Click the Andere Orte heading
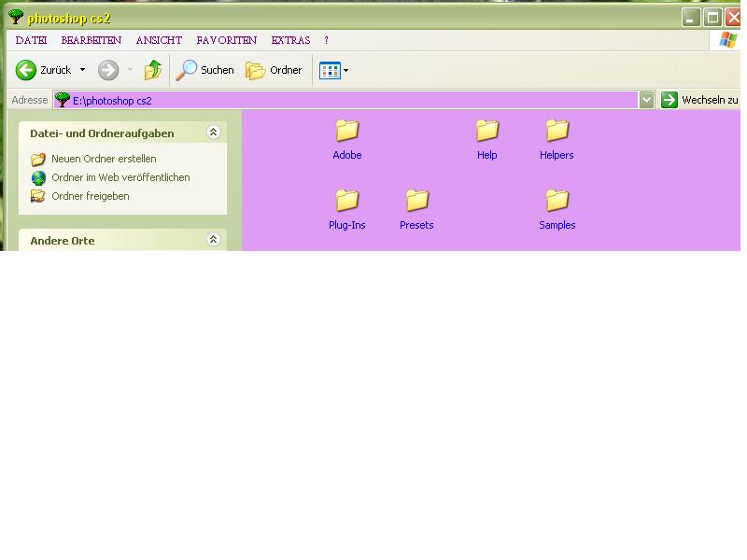This screenshot has width=747, height=560. point(63,241)
